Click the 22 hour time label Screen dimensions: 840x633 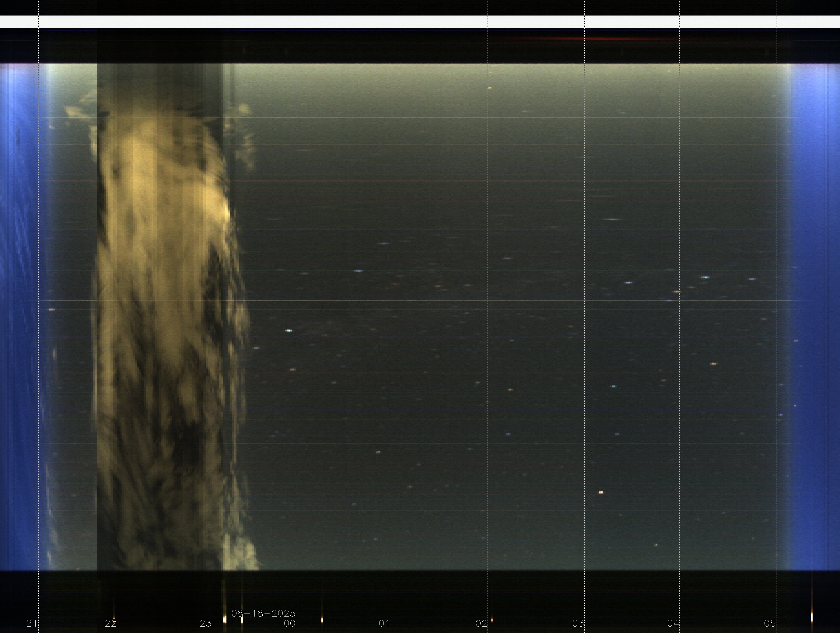(110, 624)
